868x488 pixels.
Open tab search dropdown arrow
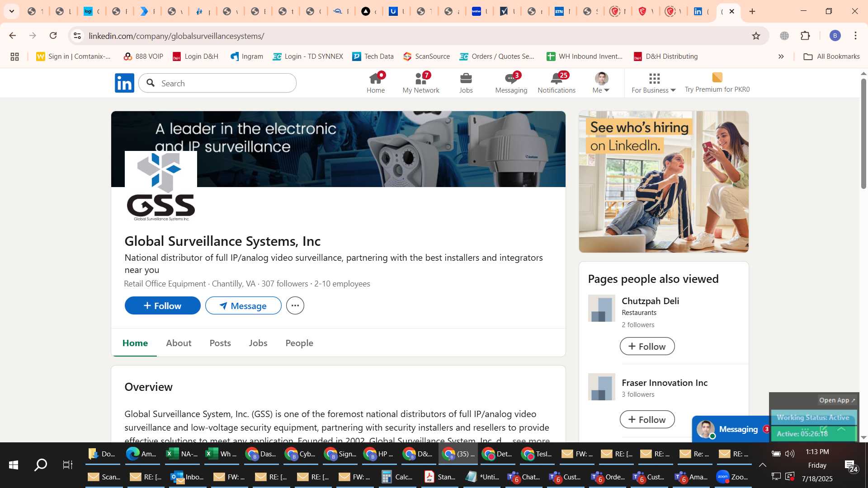tap(12, 11)
